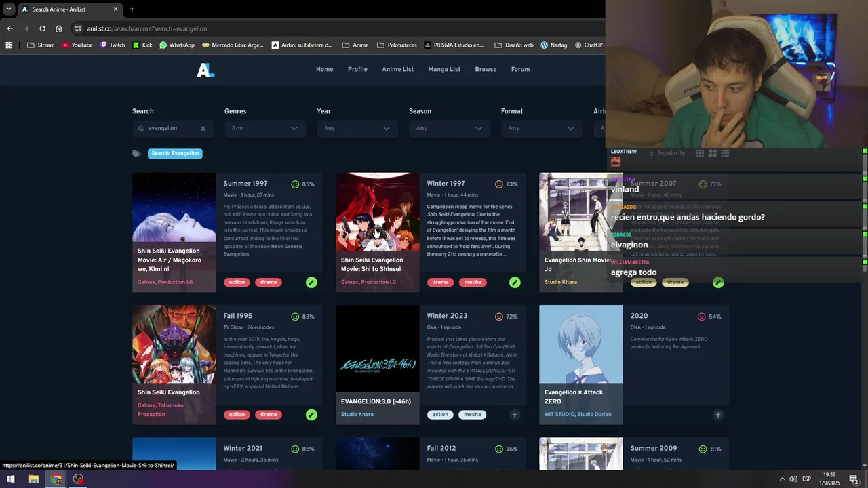Screen dimensions: 868x488
Task: Open the Mercado Libre bookmark
Action: click(232, 45)
